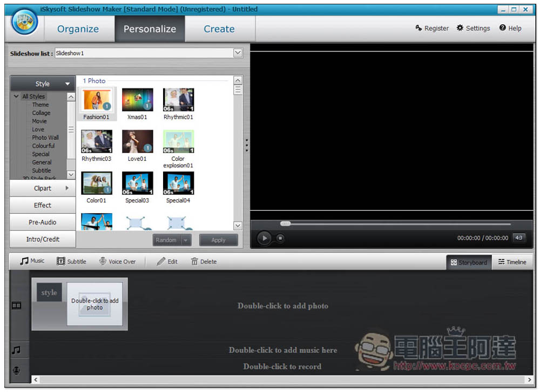
Task: Select the Xmas01 style thumbnail
Action: tap(138, 100)
